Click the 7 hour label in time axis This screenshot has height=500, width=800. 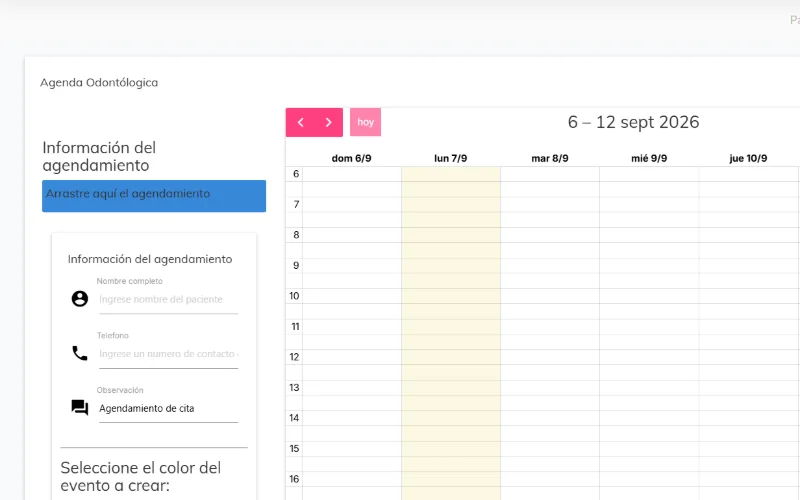pyautogui.click(x=296, y=205)
